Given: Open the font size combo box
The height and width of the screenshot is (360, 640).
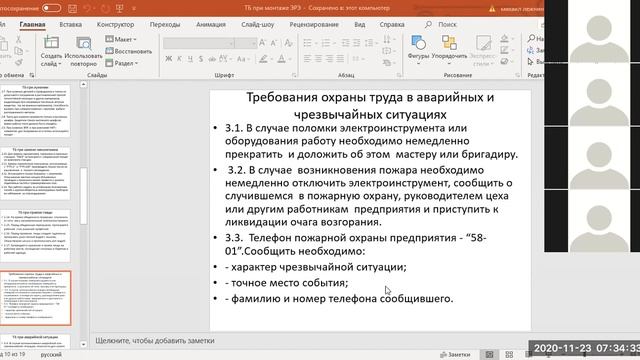Looking at the screenshot, I should (246, 43).
